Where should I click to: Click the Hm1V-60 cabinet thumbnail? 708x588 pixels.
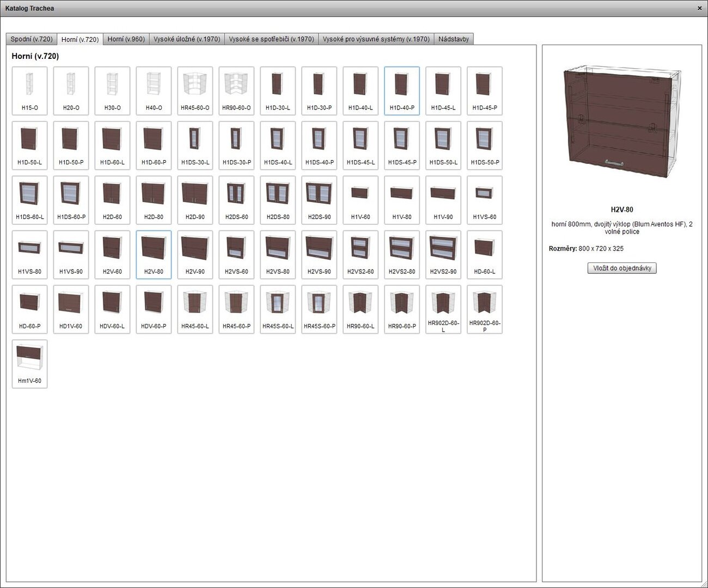29,363
